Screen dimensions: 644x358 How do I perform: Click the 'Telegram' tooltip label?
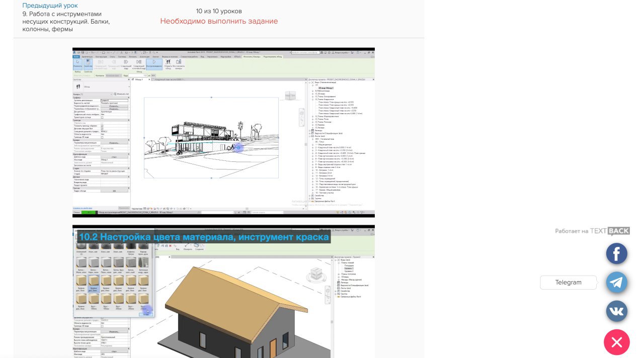click(x=569, y=283)
